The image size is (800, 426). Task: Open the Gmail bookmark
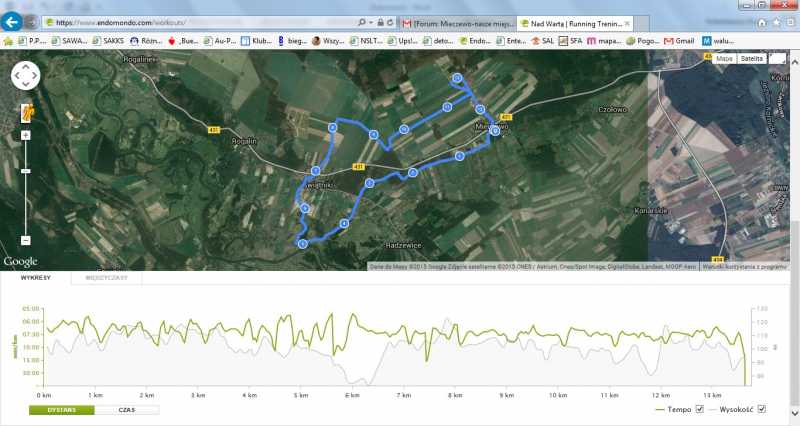[x=679, y=41]
